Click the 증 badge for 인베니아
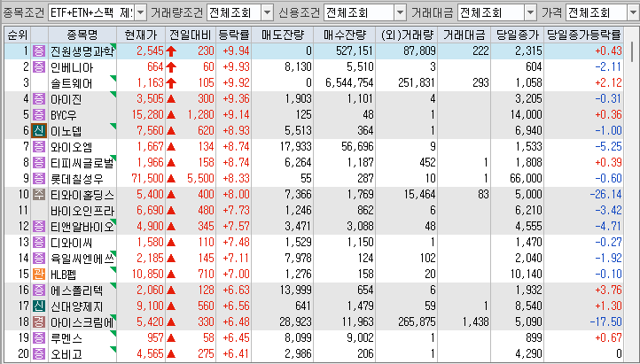Image resolution: width=640 pixels, height=364 pixels. coord(39,66)
